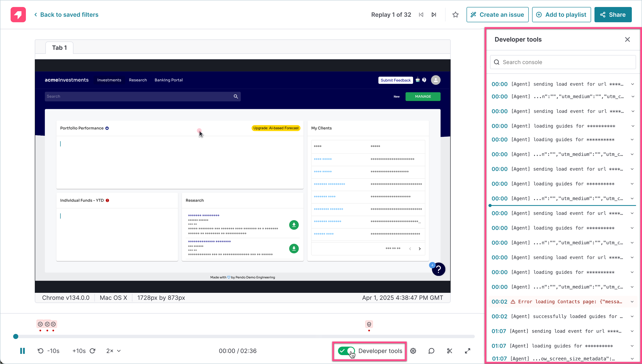Click the star badge beside Portfolio Performance
Image resolution: width=642 pixels, height=364 pixels.
(x=107, y=128)
